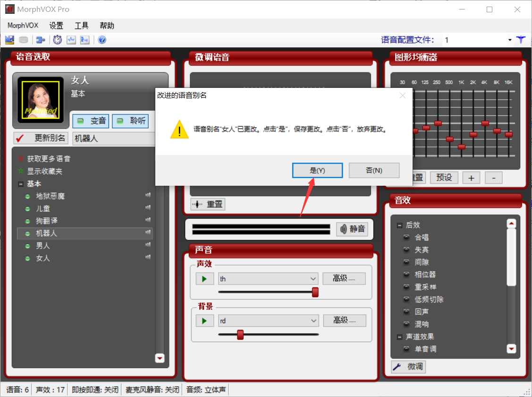Confirm saving with the 是(Y) button
The height and width of the screenshot is (397, 532).
[x=317, y=171]
